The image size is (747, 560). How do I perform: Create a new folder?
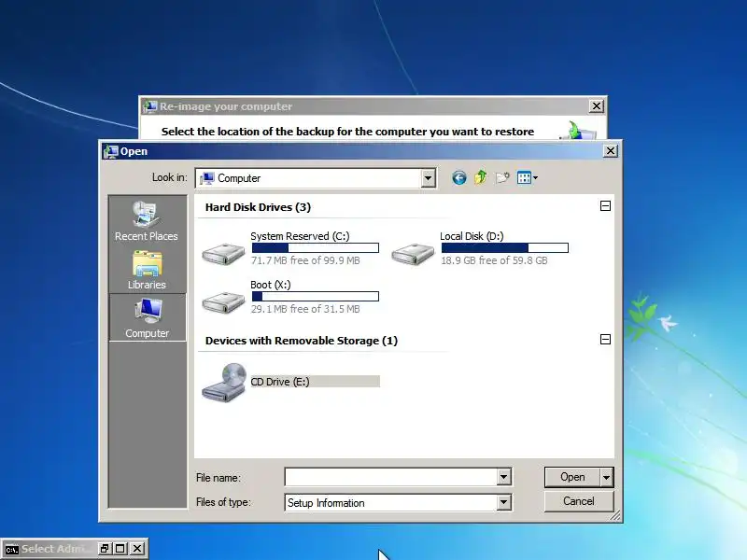click(502, 177)
